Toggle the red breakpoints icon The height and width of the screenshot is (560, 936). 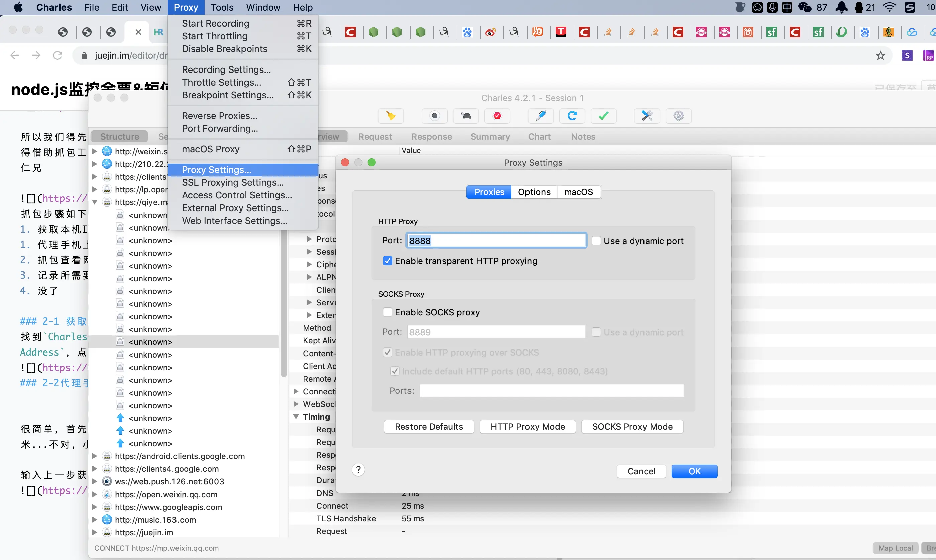[x=497, y=116]
